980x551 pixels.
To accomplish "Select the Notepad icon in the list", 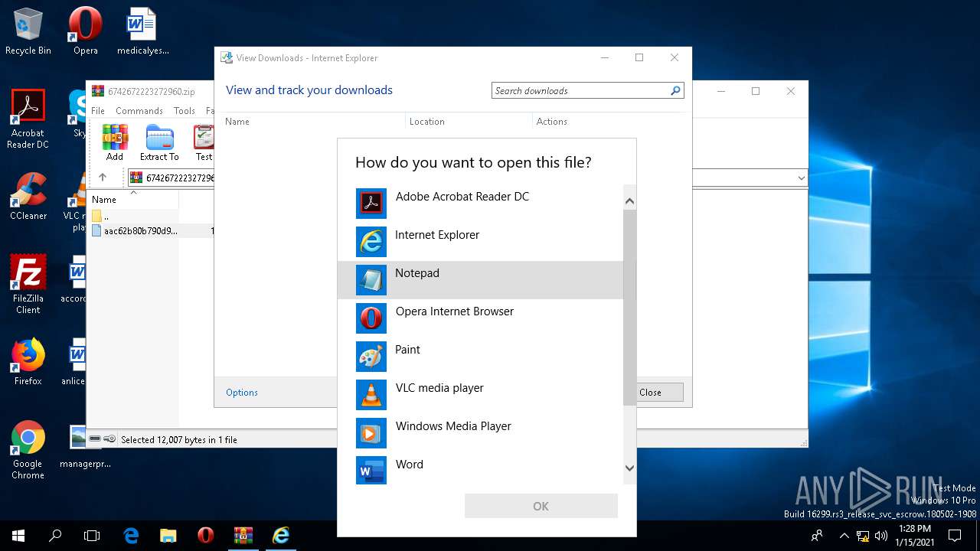I will coord(371,279).
